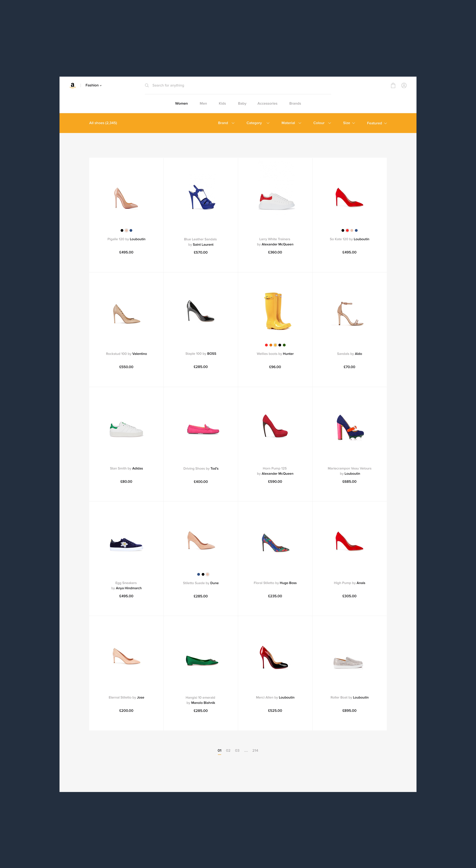476x868 pixels.
Task: Open the Egg Sneakers image
Action: coord(126,544)
